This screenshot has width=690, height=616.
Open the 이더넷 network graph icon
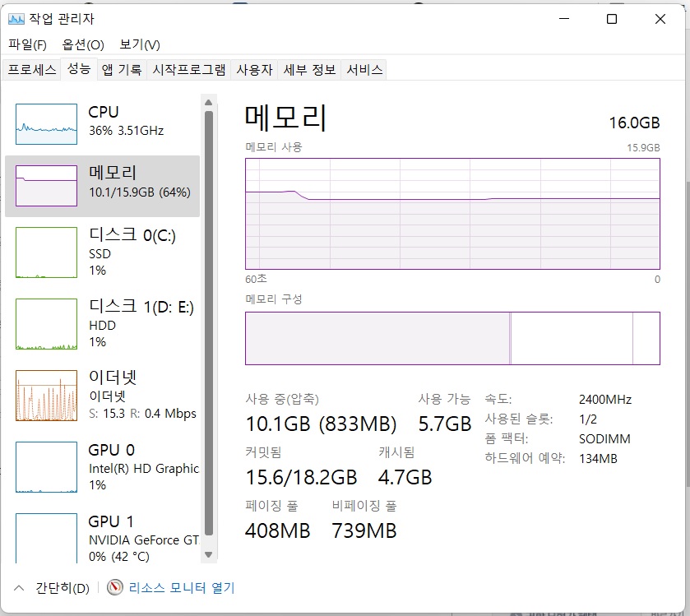(46, 396)
